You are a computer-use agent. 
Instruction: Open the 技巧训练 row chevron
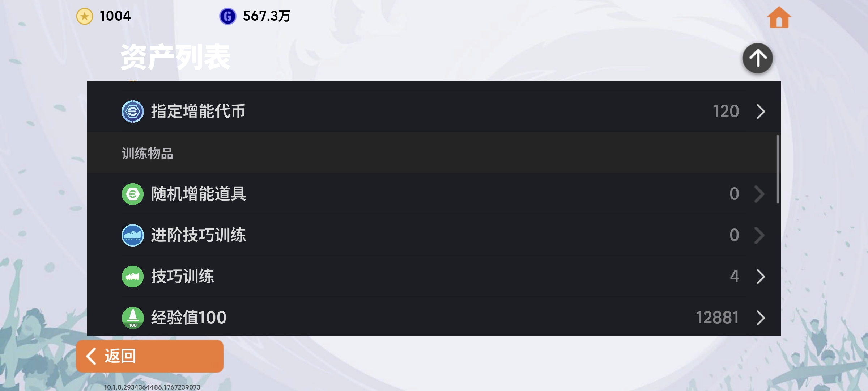click(761, 277)
